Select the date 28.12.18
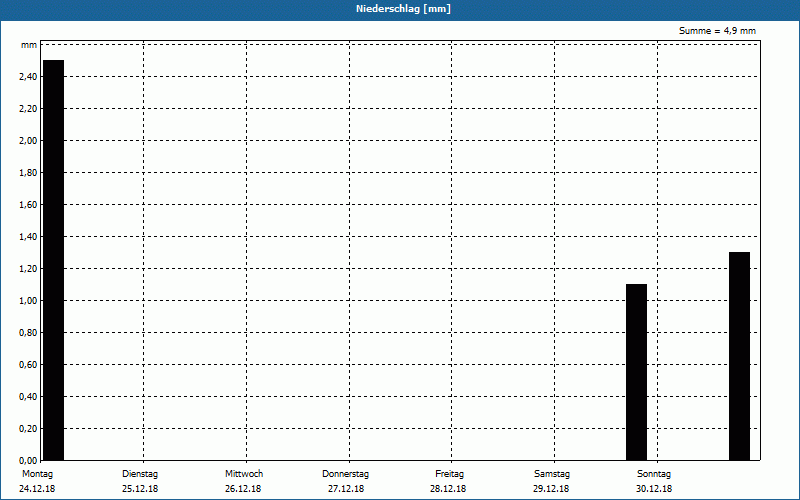800x500 pixels. coord(448,489)
